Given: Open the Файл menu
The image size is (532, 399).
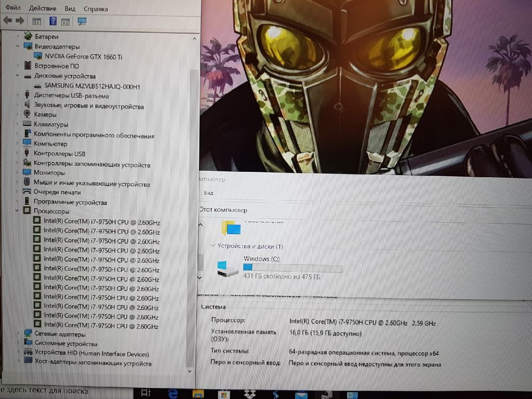Looking at the screenshot, I should click(x=14, y=8).
